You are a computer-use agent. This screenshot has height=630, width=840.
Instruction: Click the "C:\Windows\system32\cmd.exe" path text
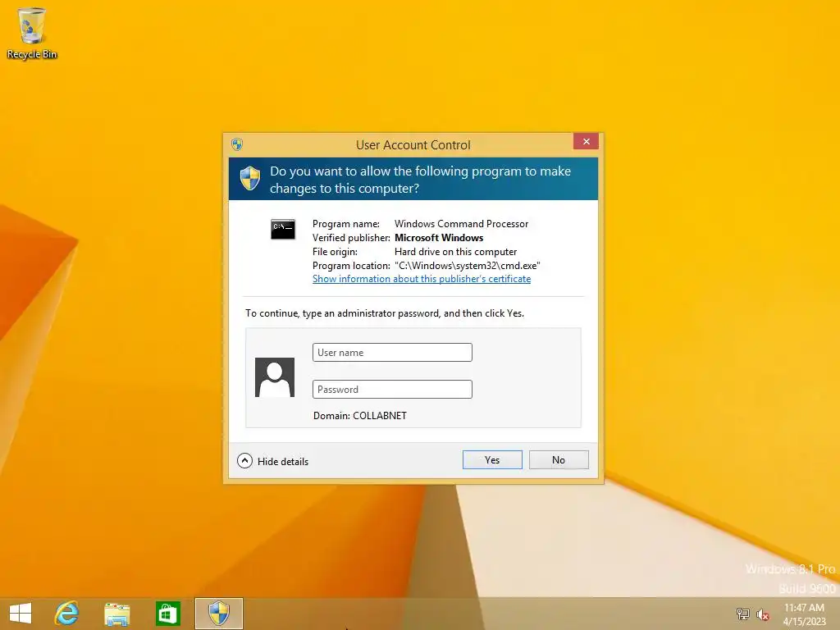coord(467,266)
